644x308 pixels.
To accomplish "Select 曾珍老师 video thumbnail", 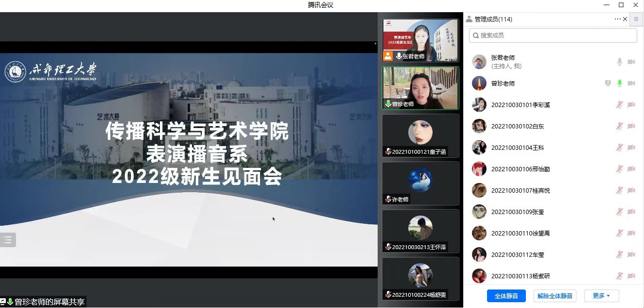I will [420, 88].
